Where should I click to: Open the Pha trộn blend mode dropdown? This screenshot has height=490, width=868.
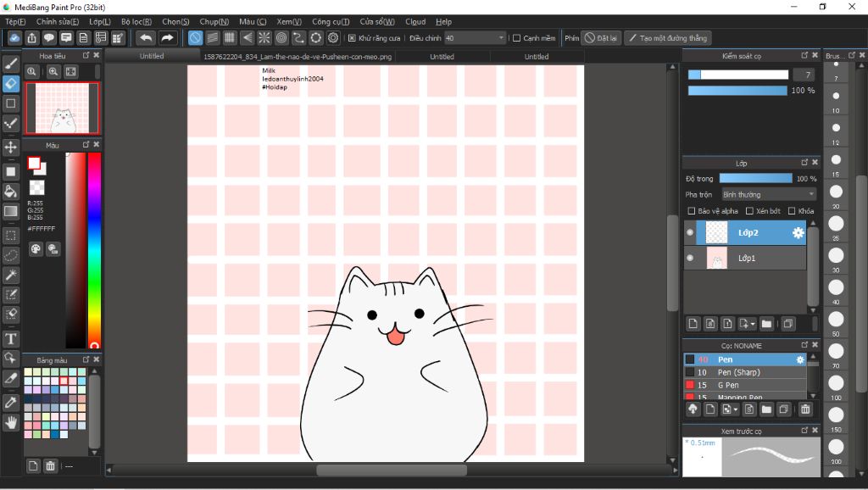(x=769, y=194)
